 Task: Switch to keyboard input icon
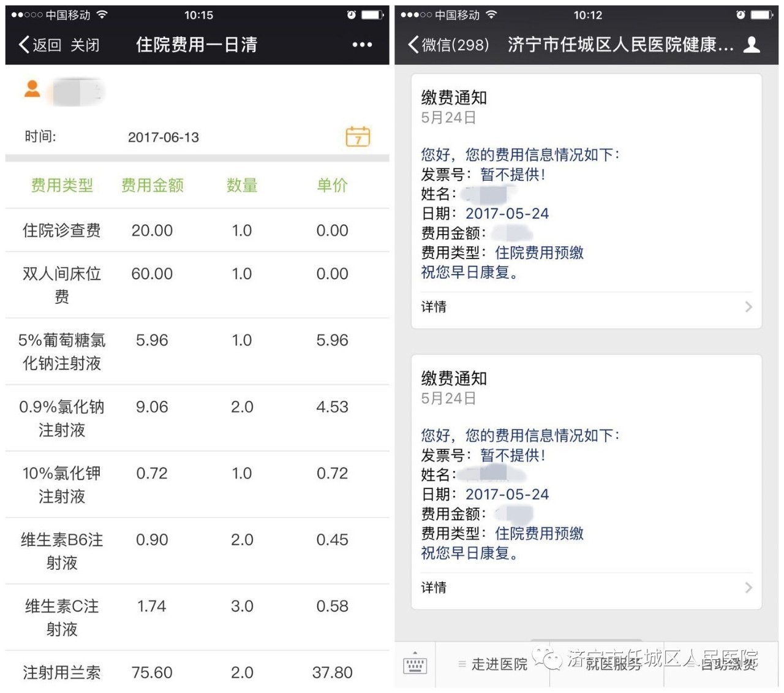415,664
